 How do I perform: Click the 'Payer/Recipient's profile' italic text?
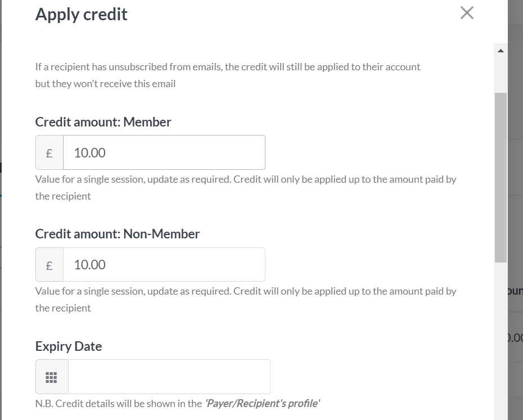tap(262, 404)
